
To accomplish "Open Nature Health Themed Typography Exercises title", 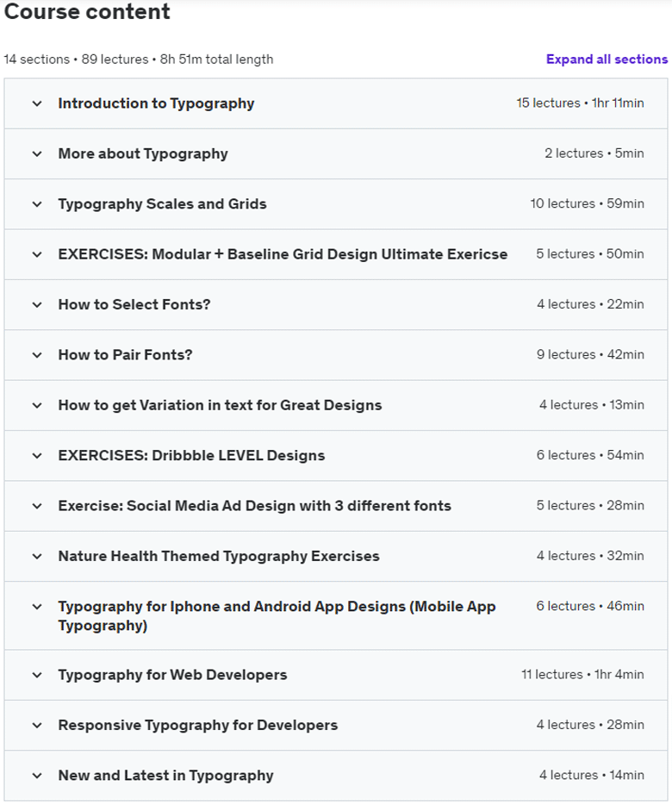I will pyautogui.click(x=219, y=557).
